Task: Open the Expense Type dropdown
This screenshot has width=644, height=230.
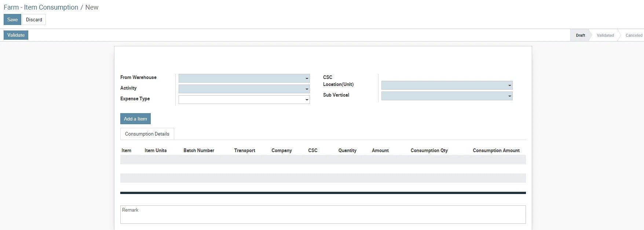Action: [244, 100]
